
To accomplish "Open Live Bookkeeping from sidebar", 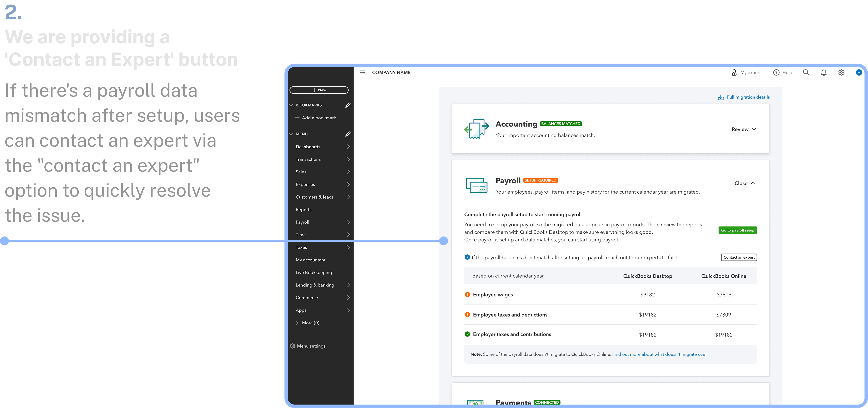I will point(313,273).
